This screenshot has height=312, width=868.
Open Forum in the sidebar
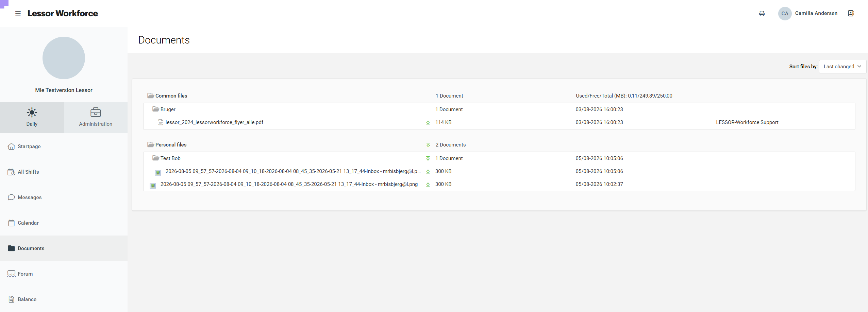point(64,274)
